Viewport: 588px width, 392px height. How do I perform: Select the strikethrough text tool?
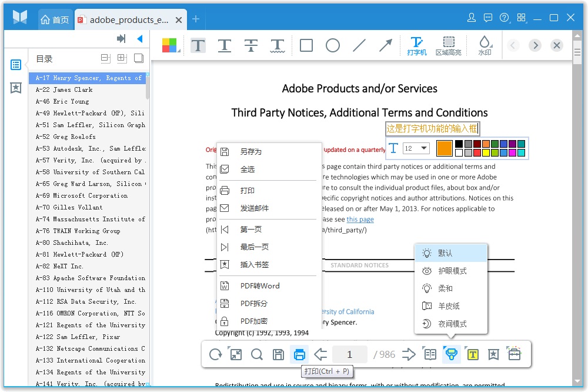click(251, 45)
